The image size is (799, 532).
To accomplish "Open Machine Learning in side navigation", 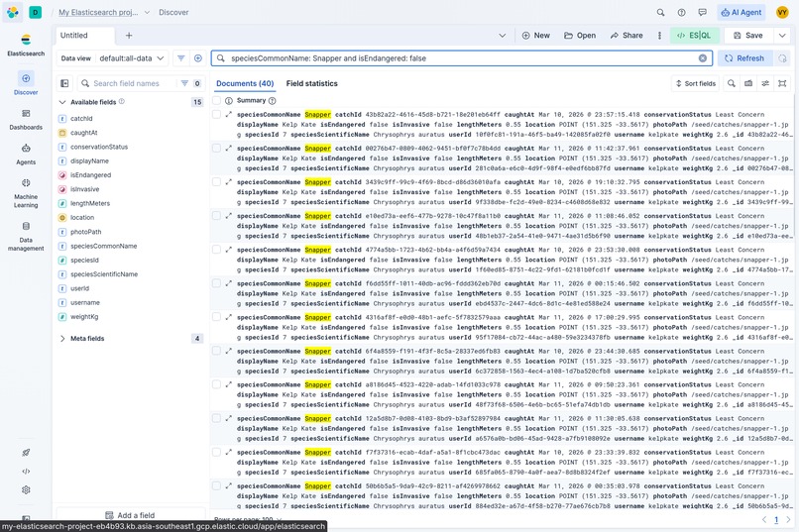I will pos(26,193).
